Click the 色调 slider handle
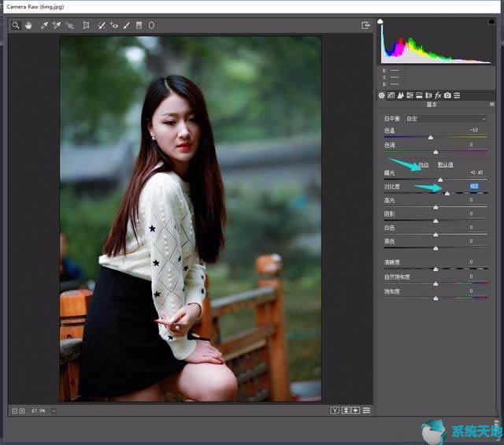Image resolution: width=504 pixels, height=445 pixels. [435, 152]
